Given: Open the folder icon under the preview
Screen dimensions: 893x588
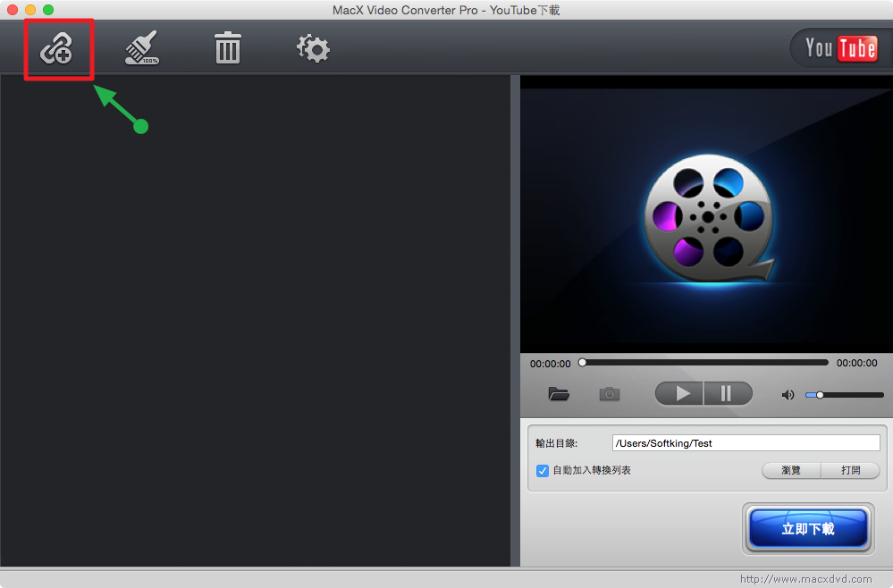Looking at the screenshot, I should click(x=559, y=394).
